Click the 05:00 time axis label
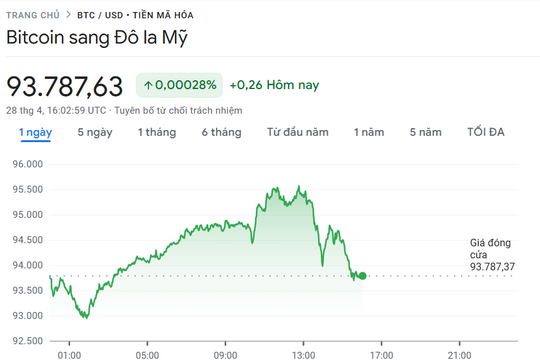 pos(147,355)
